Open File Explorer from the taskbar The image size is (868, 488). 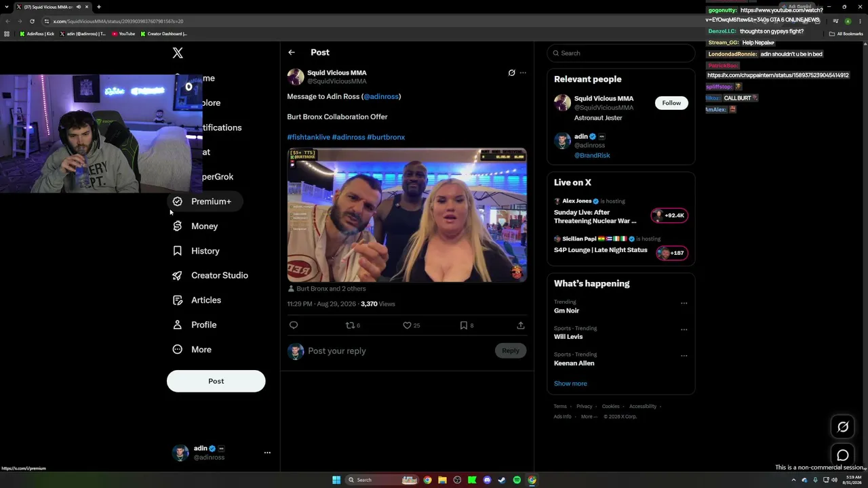click(442, 480)
